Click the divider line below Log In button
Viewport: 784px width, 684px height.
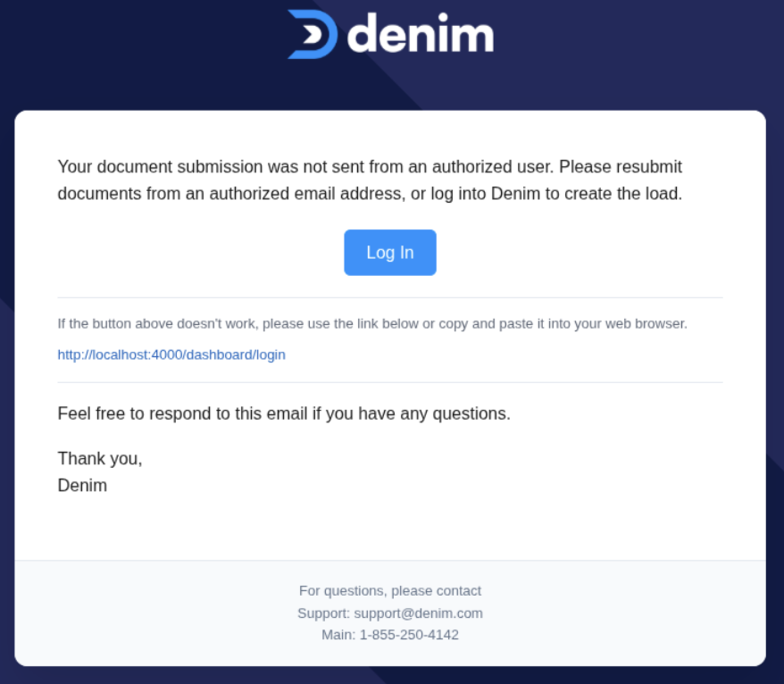pos(390,297)
